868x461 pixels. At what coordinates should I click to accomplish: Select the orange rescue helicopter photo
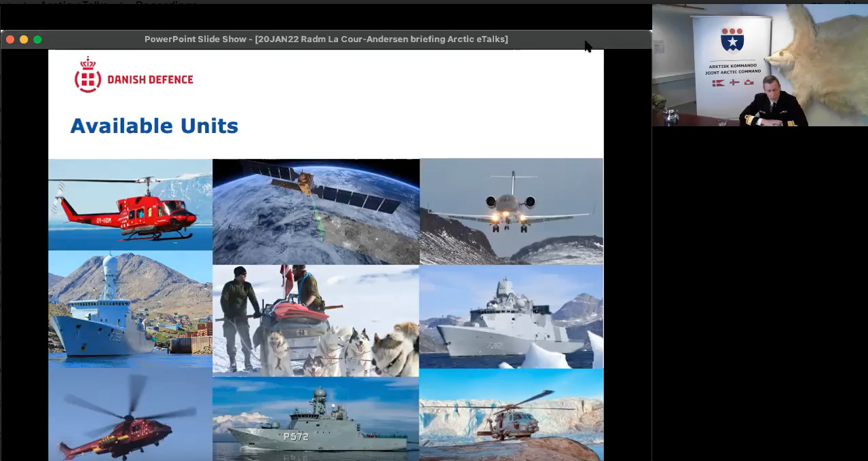click(130, 414)
